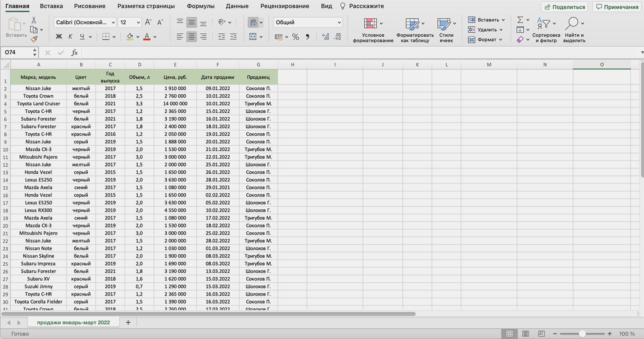The width and height of the screenshot is (644, 339).
Task: Open the Данные ribbon tab
Action: [237, 6]
